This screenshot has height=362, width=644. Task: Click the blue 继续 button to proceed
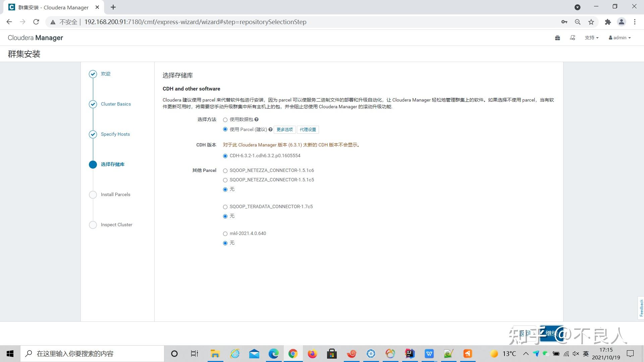tap(552, 333)
